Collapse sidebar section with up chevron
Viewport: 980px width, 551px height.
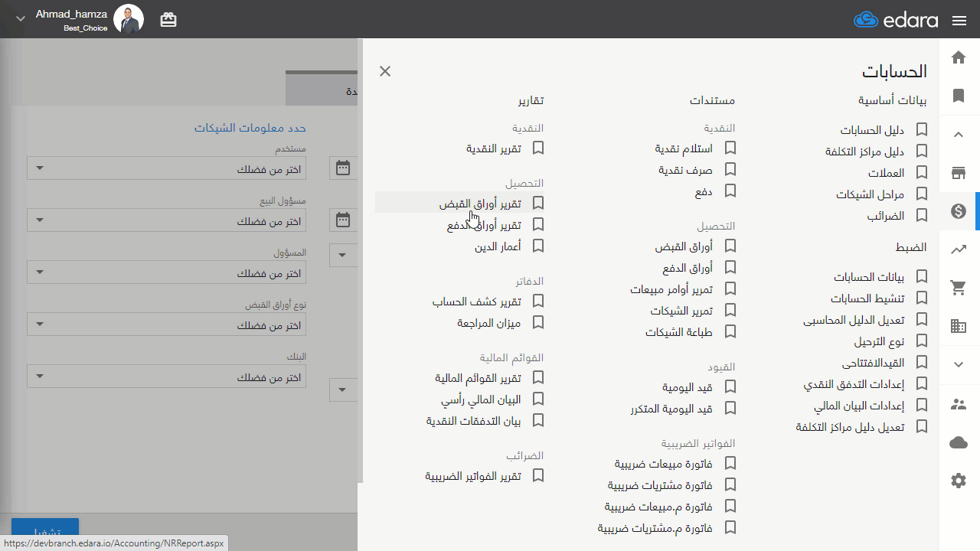click(959, 135)
